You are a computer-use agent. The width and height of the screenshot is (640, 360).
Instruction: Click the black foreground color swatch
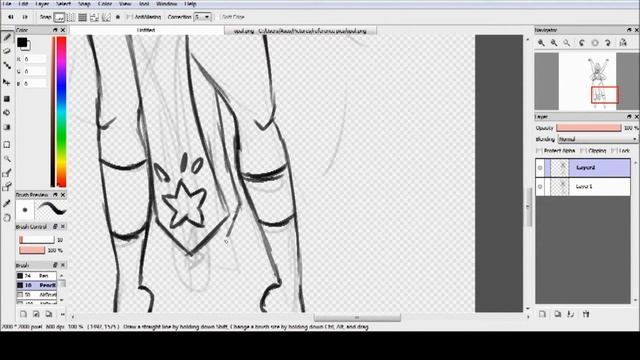pyautogui.click(x=22, y=42)
